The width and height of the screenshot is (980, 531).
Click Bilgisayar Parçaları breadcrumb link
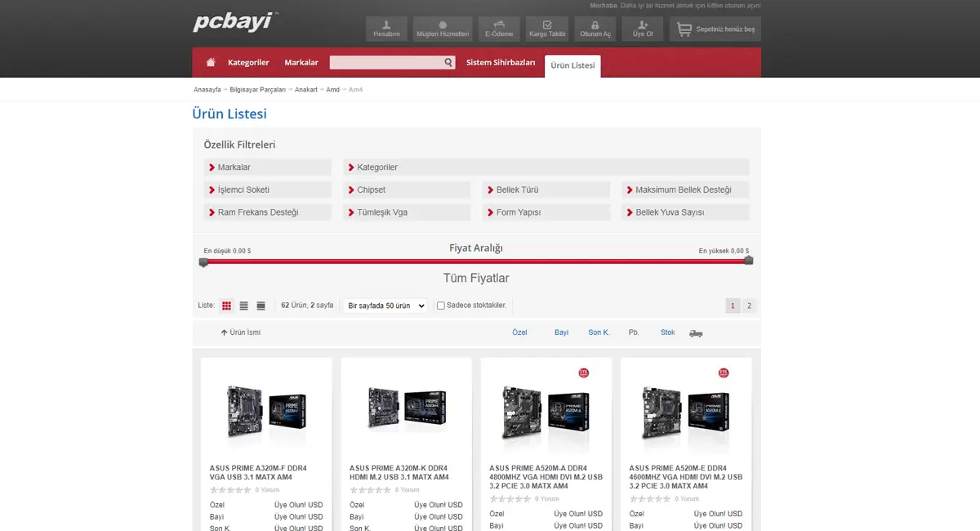[258, 89]
